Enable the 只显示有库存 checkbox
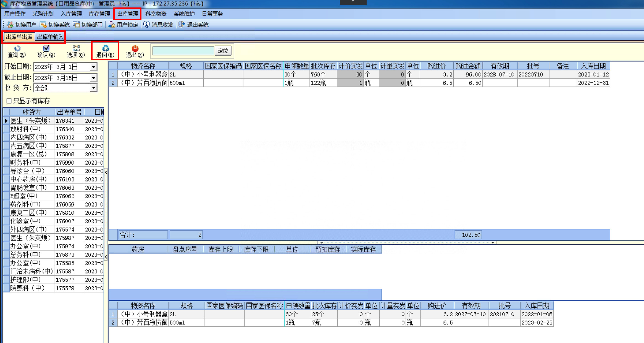This screenshot has width=644, height=343. pyautogui.click(x=9, y=101)
